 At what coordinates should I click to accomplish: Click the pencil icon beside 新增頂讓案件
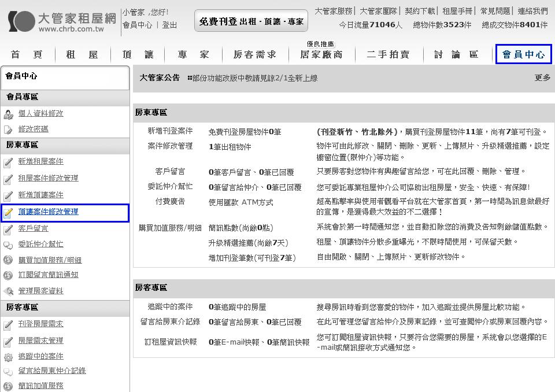[x=8, y=196]
